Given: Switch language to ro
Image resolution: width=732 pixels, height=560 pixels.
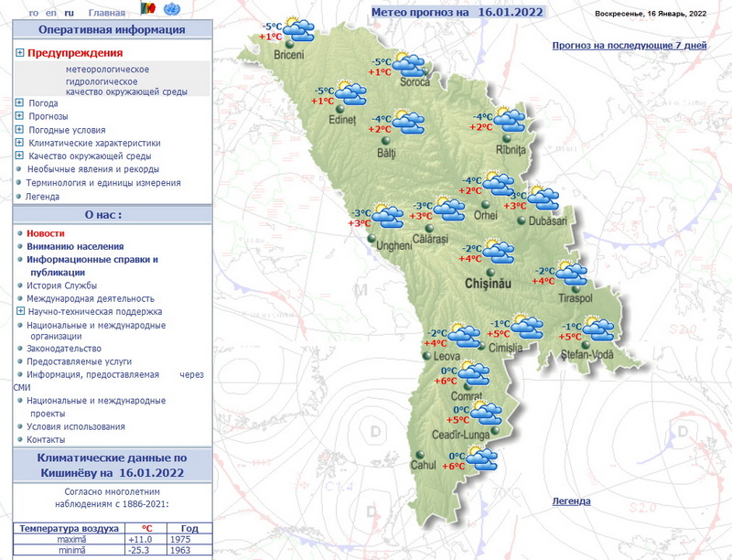Looking at the screenshot, I should coord(34,14).
